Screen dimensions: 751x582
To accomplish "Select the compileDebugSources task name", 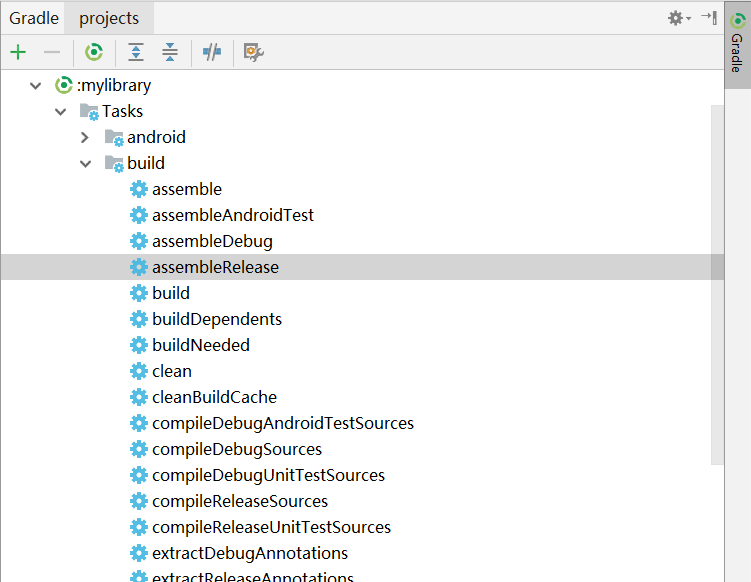I will tap(237, 449).
